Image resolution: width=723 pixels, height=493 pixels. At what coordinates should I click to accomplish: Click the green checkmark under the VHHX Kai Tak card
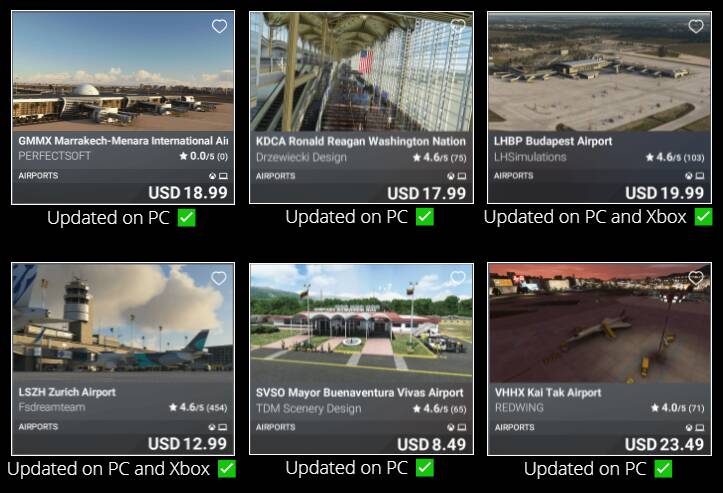point(663,469)
